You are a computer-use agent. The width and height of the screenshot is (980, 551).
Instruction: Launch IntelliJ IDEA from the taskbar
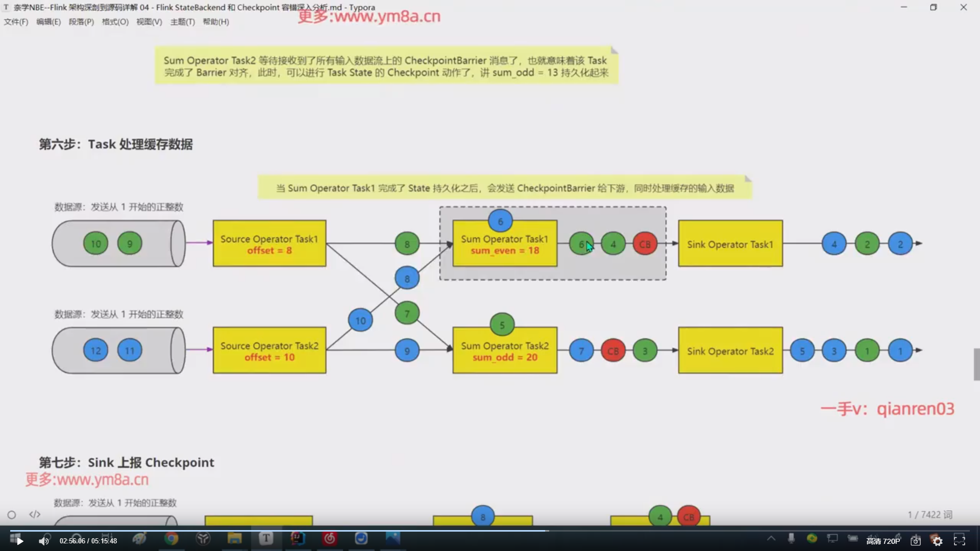pyautogui.click(x=298, y=538)
